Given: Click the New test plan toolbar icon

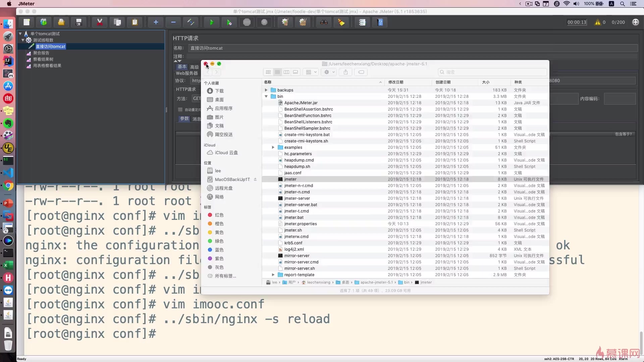Looking at the screenshot, I should tap(26, 22).
